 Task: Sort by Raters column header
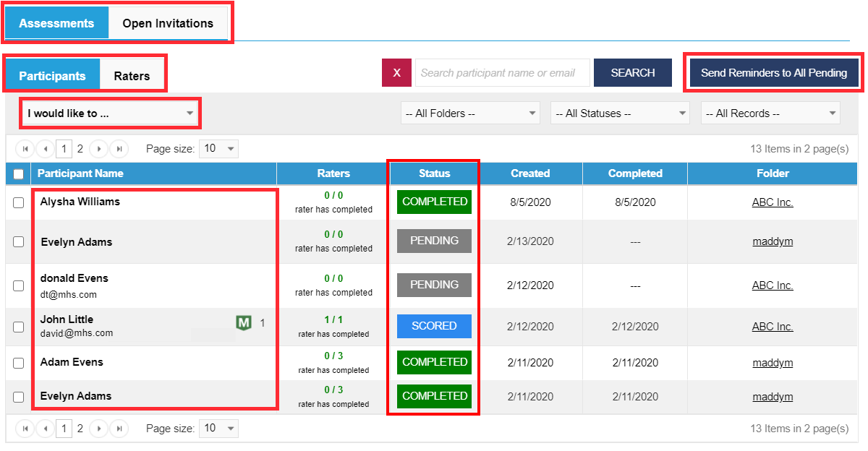[x=333, y=173]
